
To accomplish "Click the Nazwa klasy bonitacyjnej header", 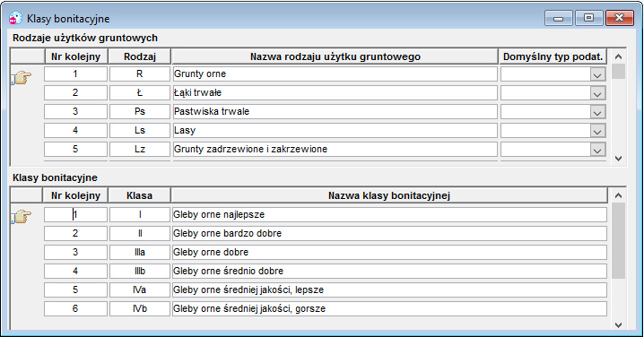I will [389, 195].
